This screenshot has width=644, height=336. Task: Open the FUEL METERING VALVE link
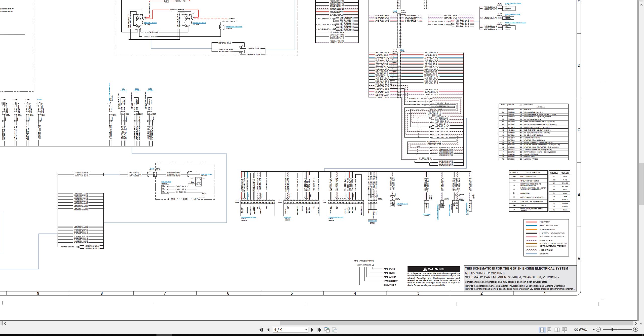pos(336,217)
